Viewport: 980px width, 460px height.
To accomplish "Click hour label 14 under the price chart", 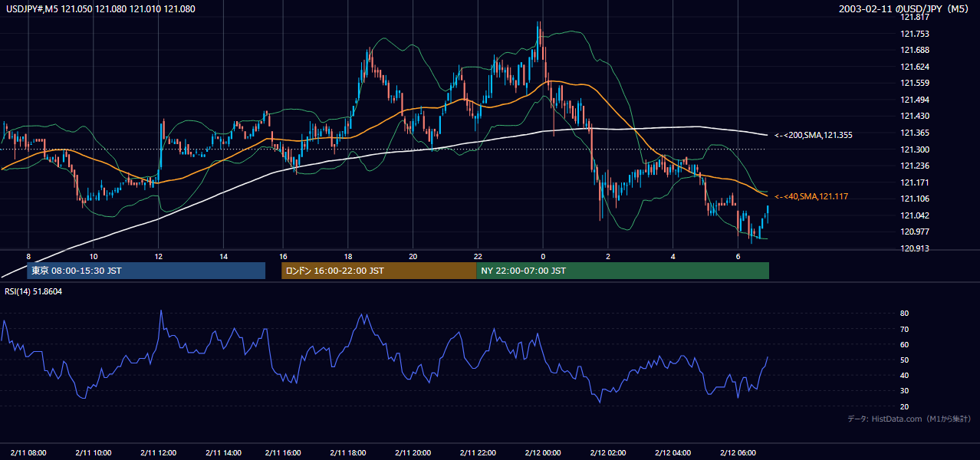I will pos(223,256).
